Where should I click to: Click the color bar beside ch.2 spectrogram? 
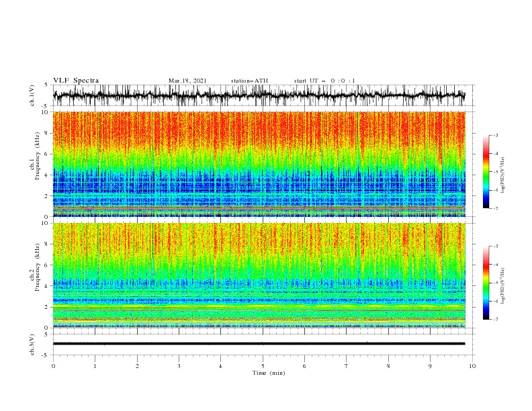click(486, 283)
